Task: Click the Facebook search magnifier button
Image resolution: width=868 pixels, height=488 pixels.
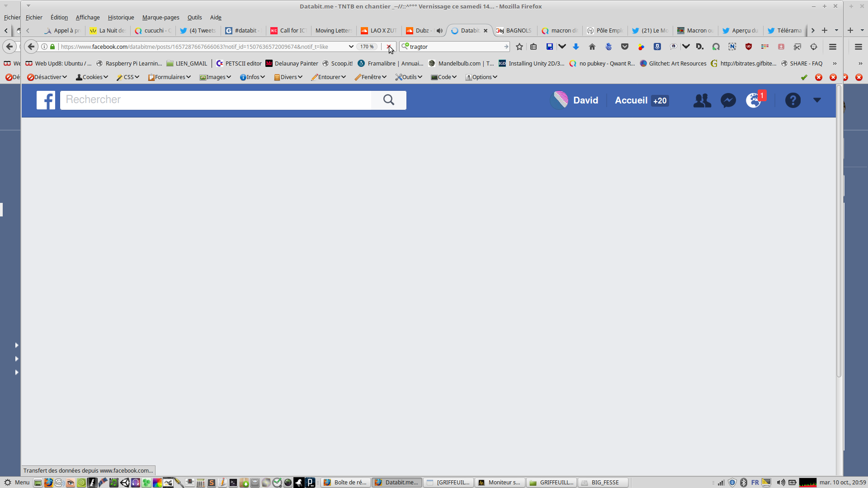Action: (388, 100)
